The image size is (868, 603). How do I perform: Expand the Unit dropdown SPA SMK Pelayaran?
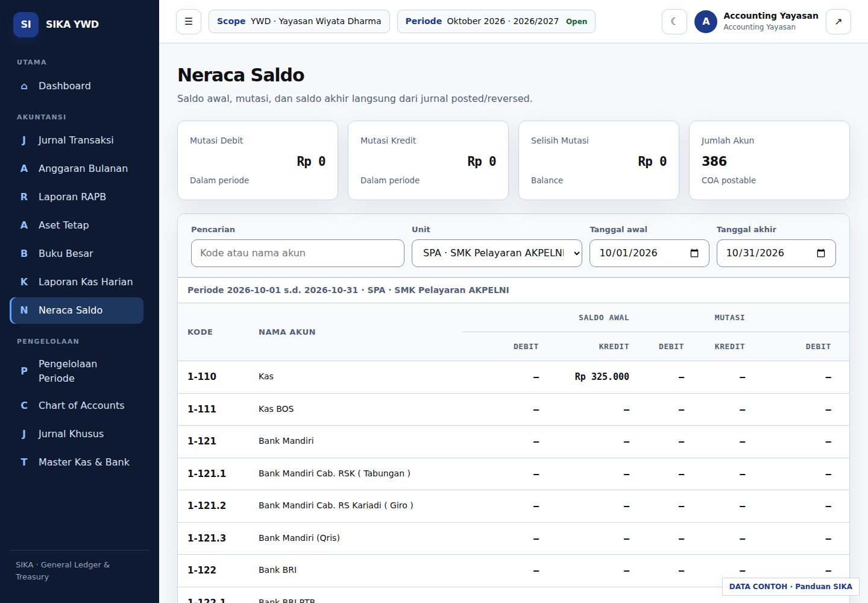497,253
